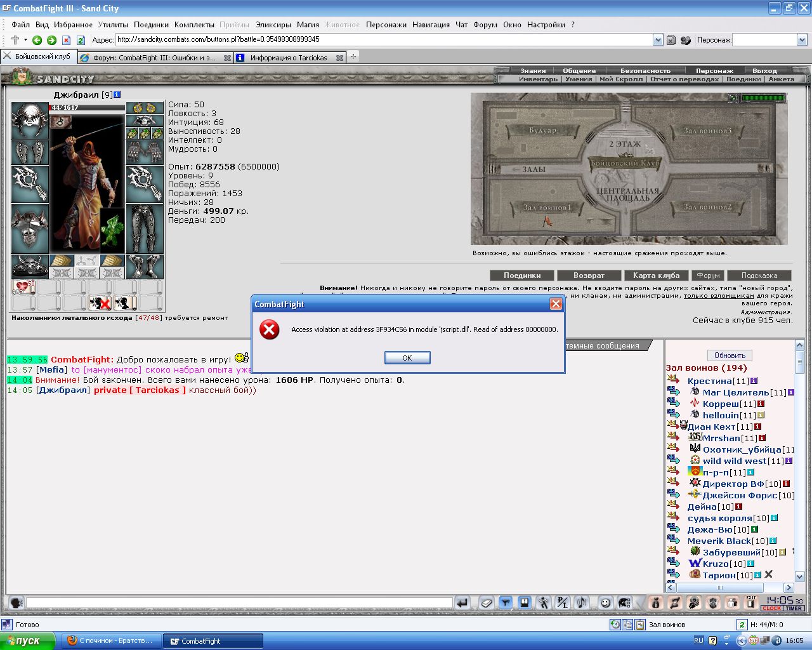Viewport: 812px width, 650px height.
Task: Switch to the Форум: CombatFight III tab
Action: (155, 58)
